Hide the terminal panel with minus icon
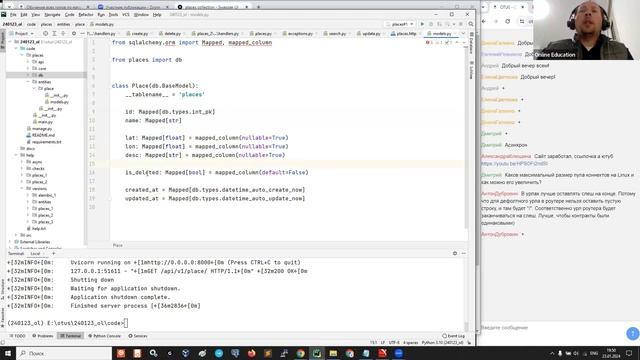The height and width of the screenshot is (360, 640). coord(464,253)
